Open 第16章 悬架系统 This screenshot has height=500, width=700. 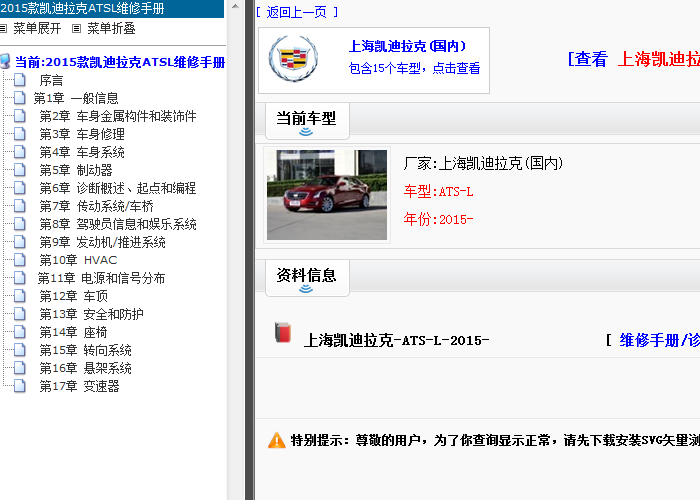tap(86, 368)
